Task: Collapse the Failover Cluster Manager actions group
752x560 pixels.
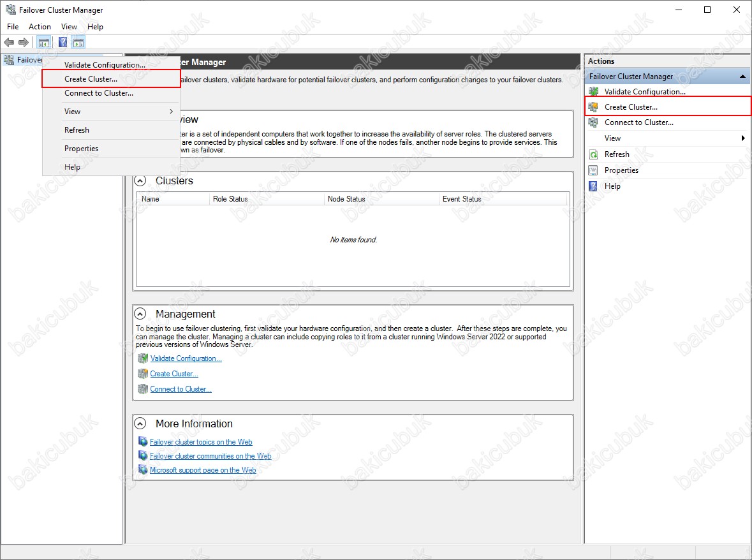Action: pyautogui.click(x=742, y=77)
